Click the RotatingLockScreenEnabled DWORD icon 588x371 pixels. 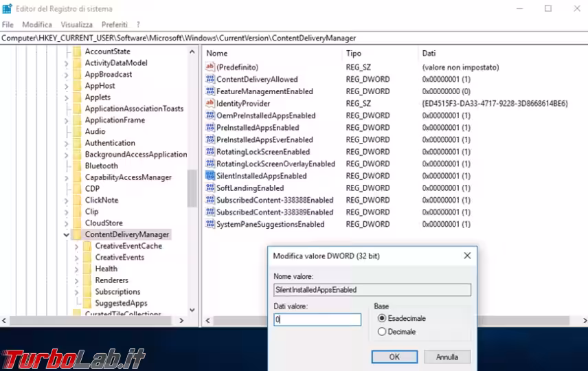pos(210,152)
